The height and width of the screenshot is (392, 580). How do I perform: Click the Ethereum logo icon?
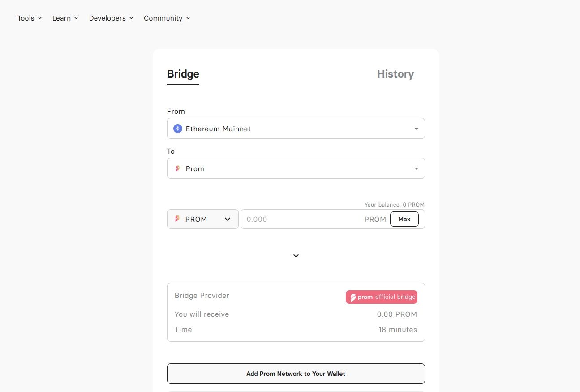(178, 129)
